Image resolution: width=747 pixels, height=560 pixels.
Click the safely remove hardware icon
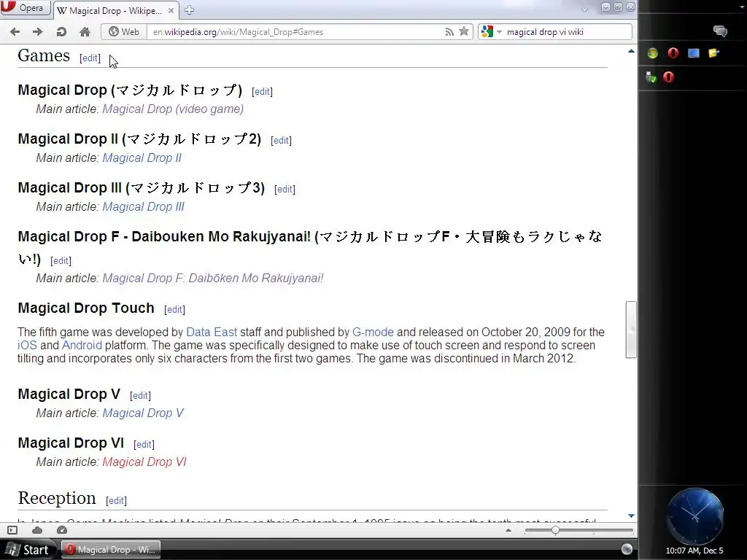click(x=651, y=77)
